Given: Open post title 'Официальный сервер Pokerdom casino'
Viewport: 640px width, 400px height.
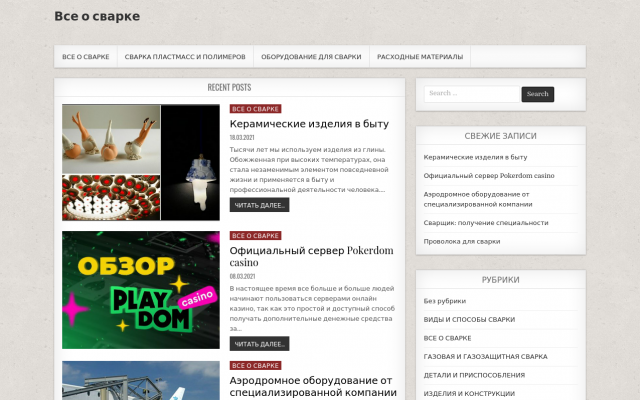Looking at the screenshot, I should coord(311,256).
